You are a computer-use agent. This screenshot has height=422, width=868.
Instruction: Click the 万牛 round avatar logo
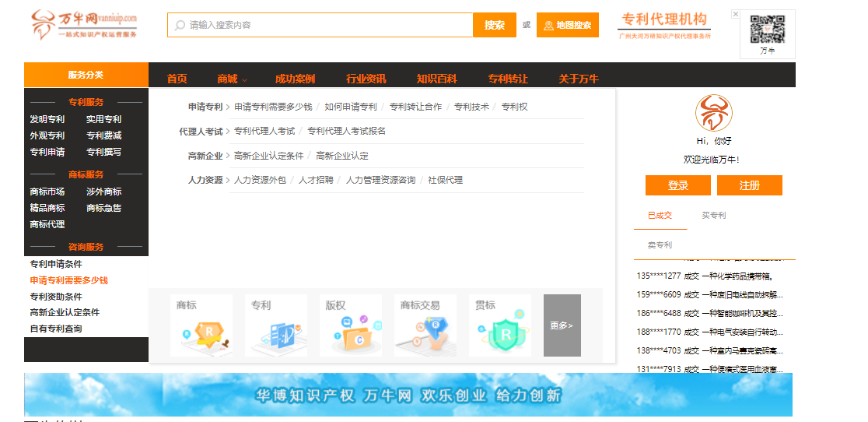coord(713,113)
